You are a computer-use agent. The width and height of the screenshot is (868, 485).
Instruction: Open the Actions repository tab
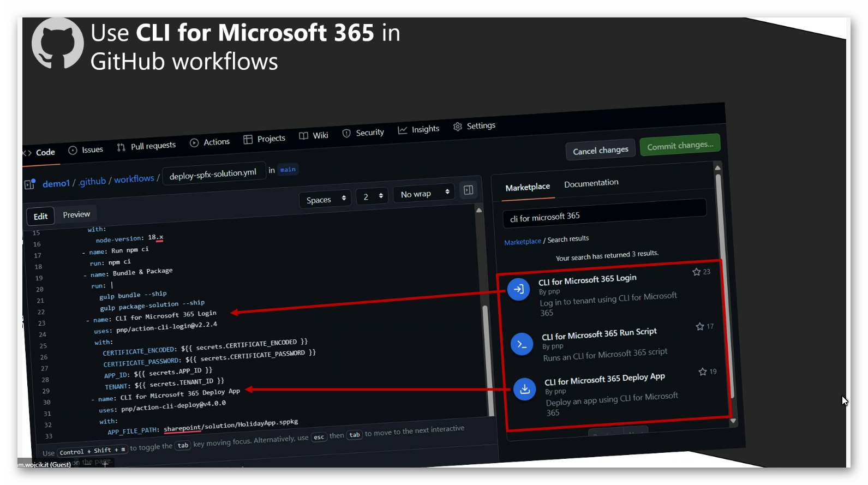pos(210,142)
